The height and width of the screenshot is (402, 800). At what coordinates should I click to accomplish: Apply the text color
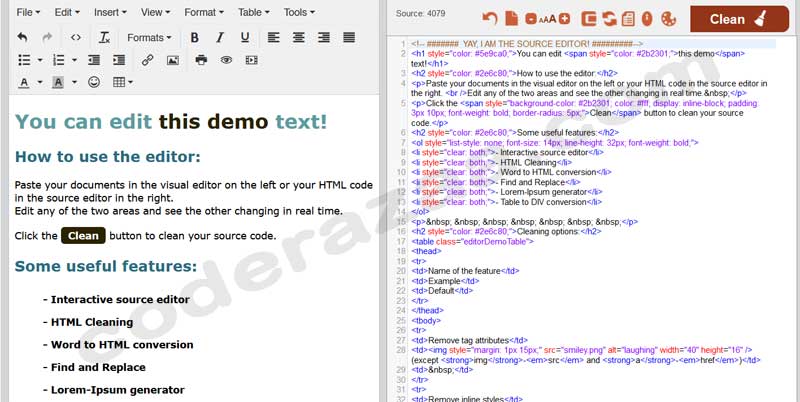[23, 82]
